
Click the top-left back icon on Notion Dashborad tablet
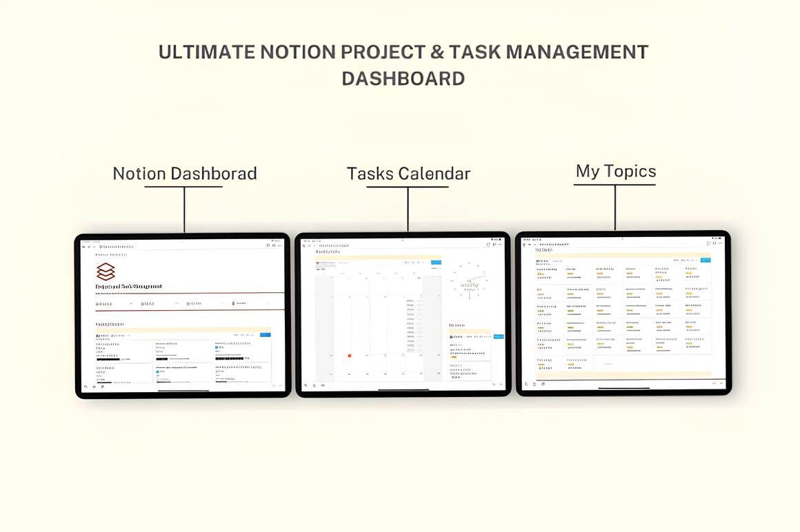(84, 246)
